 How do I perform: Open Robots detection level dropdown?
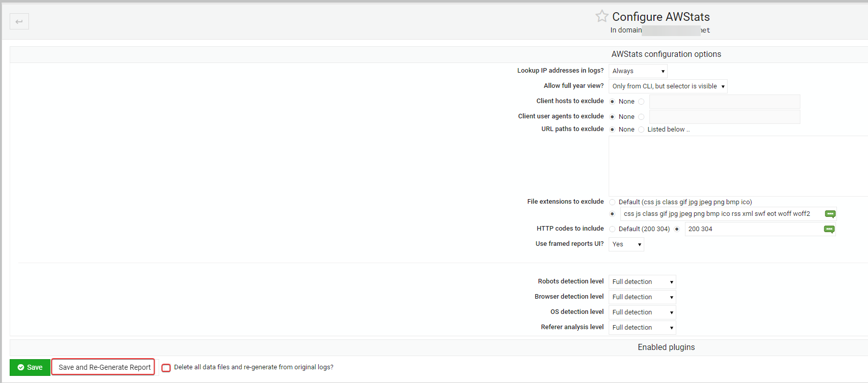642,282
